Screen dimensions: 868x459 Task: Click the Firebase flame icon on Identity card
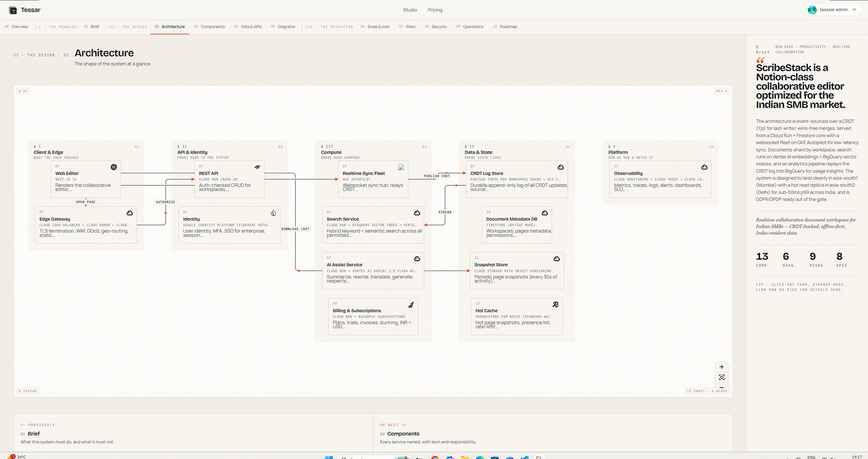click(x=273, y=213)
